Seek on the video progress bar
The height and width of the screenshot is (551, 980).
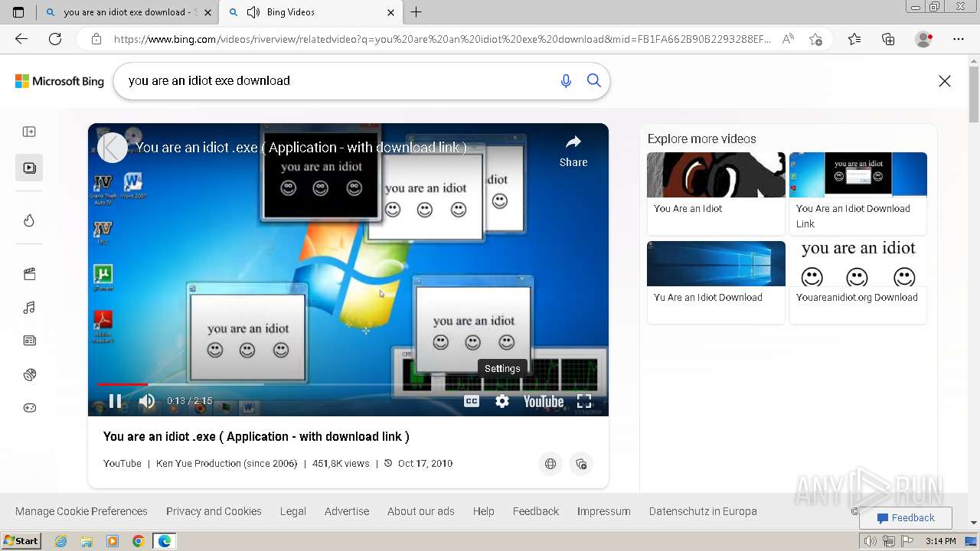[x=348, y=384]
